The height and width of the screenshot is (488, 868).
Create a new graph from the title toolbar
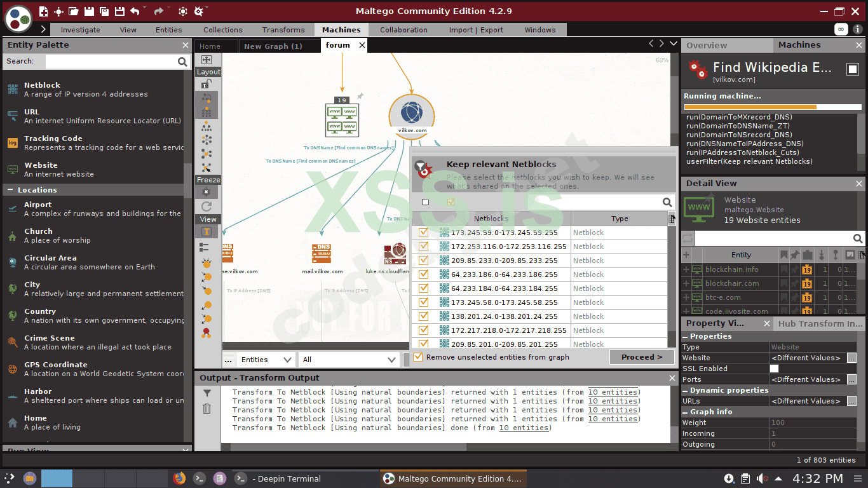44,11
